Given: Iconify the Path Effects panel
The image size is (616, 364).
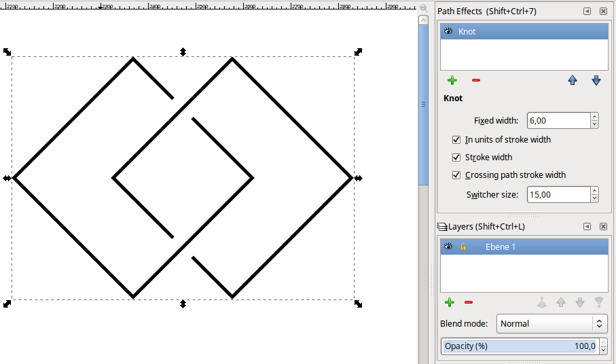Looking at the screenshot, I should pos(587,12).
